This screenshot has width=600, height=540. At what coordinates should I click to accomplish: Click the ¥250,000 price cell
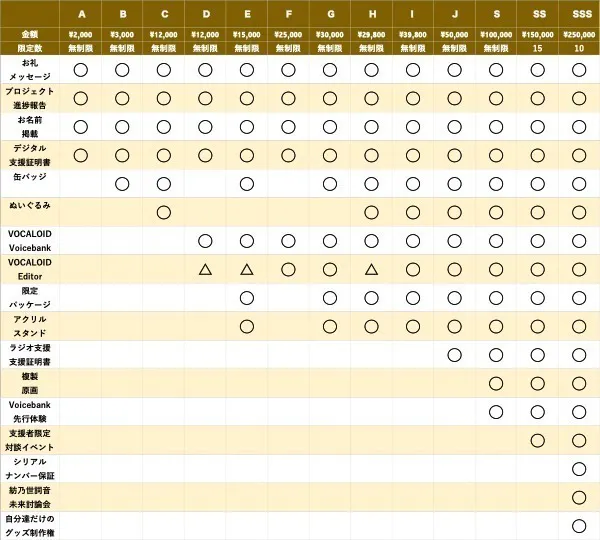point(579,34)
